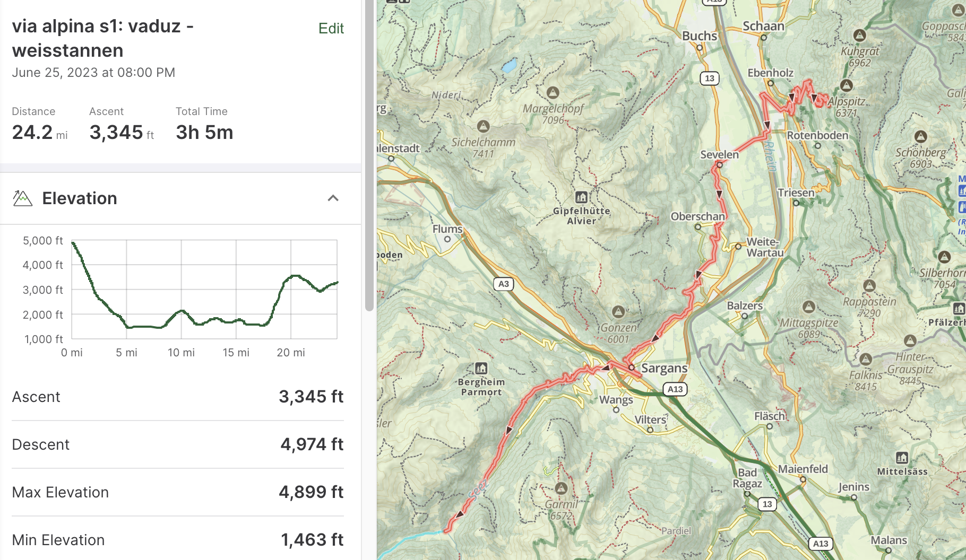Click the sidebar vertical scrollbar
The height and width of the screenshot is (560, 966).
(x=369, y=159)
